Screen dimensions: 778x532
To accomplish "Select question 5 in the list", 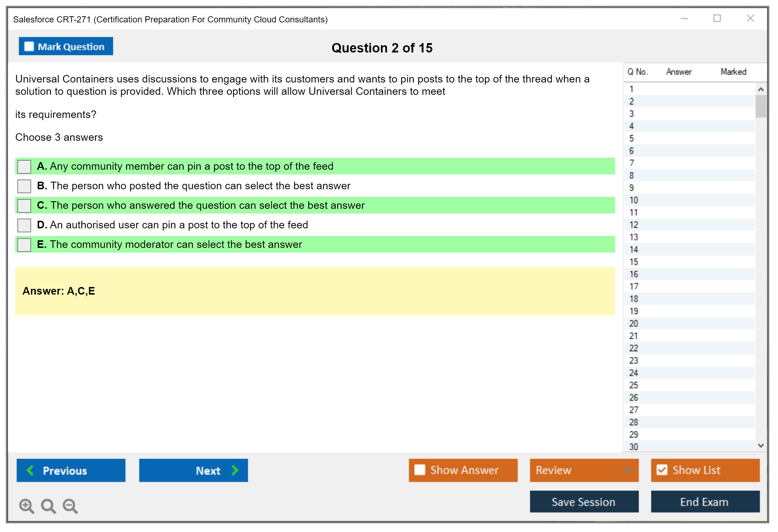I will [631, 139].
